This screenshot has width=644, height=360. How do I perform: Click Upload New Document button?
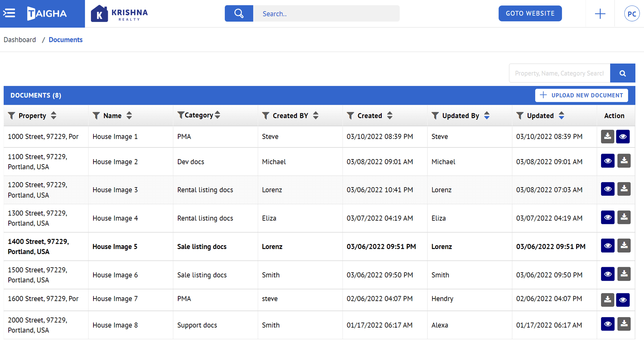point(581,95)
